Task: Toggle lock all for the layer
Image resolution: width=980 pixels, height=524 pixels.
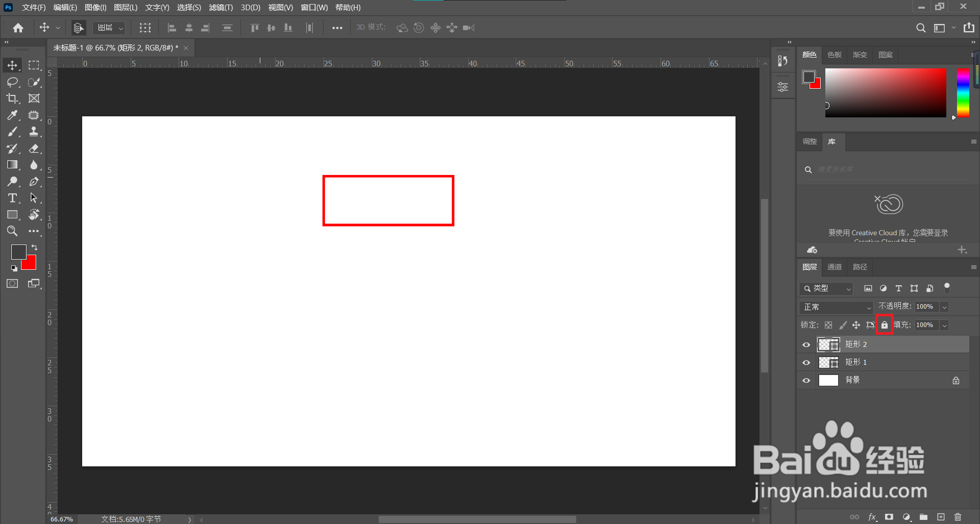Action: [x=885, y=325]
